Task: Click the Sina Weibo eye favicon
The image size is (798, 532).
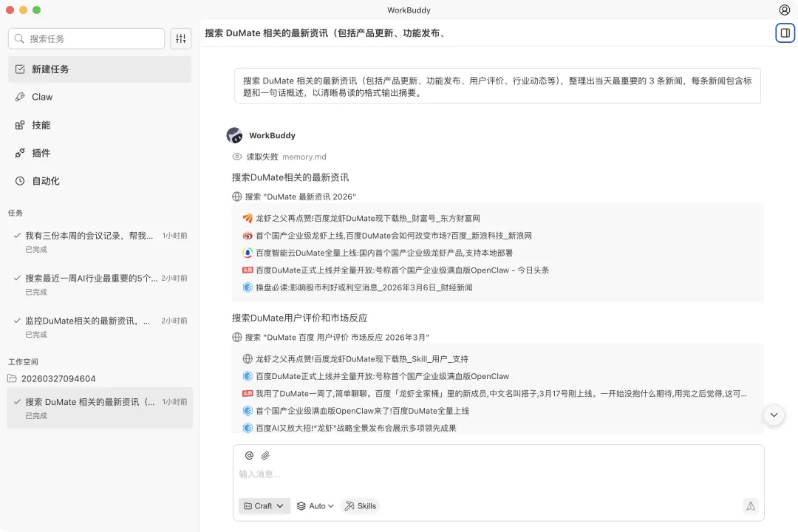Action: coord(248,236)
